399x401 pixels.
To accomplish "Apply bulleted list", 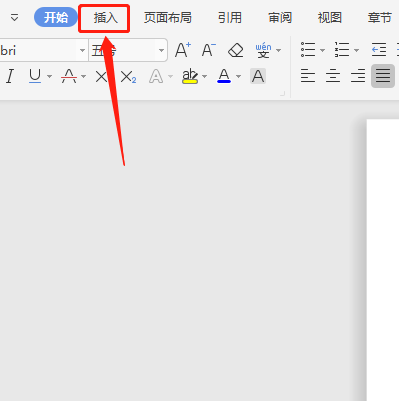I will [x=308, y=50].
